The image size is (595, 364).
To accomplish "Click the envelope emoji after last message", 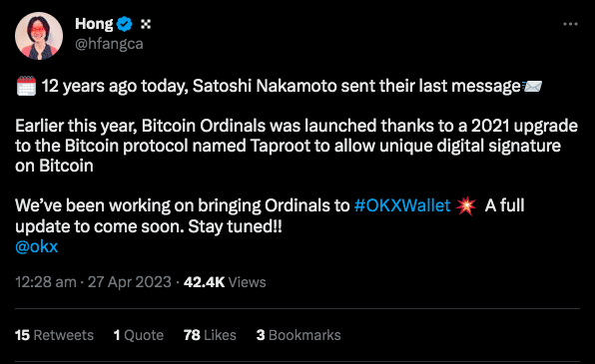I will [x=532, y=86].
